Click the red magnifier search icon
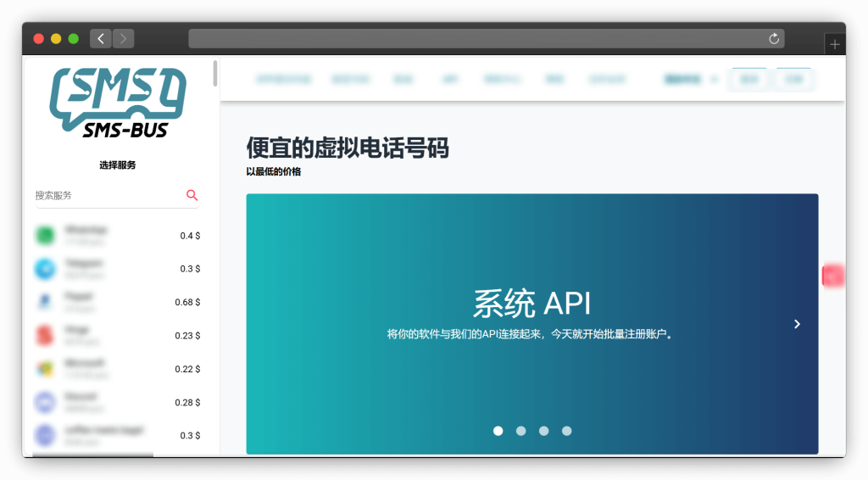 [x=192, y=195]
